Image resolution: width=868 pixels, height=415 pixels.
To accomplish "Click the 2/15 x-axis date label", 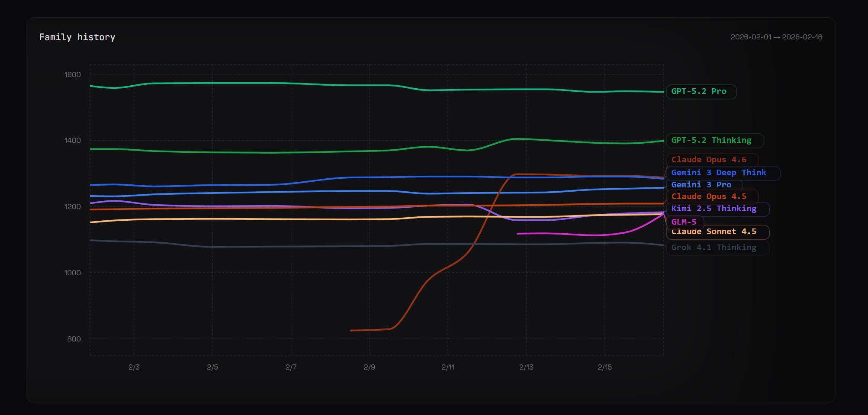I will tap(605, 367).
